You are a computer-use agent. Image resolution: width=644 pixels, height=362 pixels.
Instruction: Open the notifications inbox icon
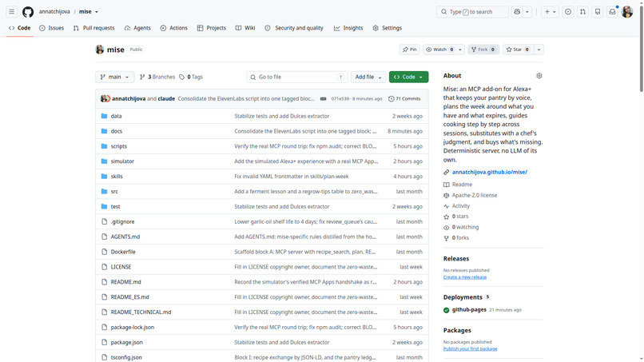[x=612, y=12]
